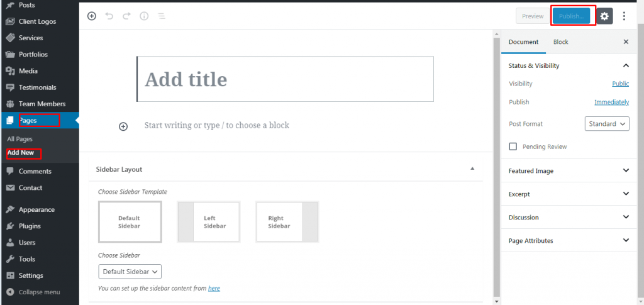Open the content structure info icon
This screenshot has height=305, width=644.
[144, 16]
